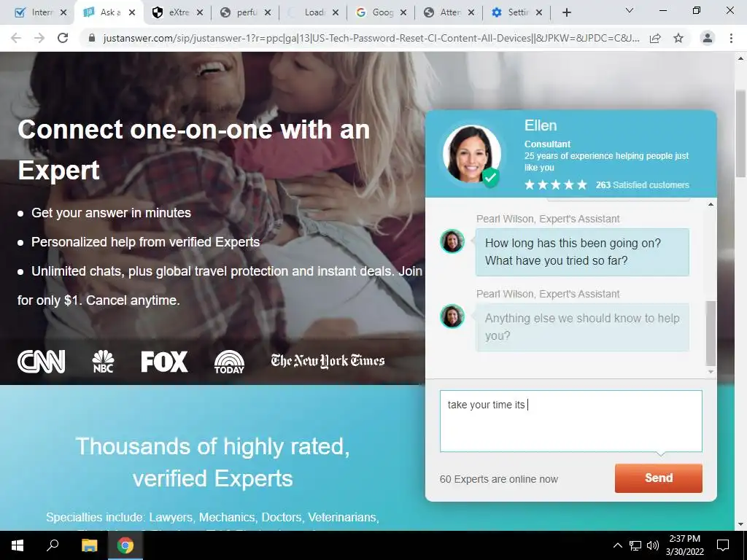Open the Windows notification center
The height and width of the screenshot is (560, 747).
pos(723,545)
